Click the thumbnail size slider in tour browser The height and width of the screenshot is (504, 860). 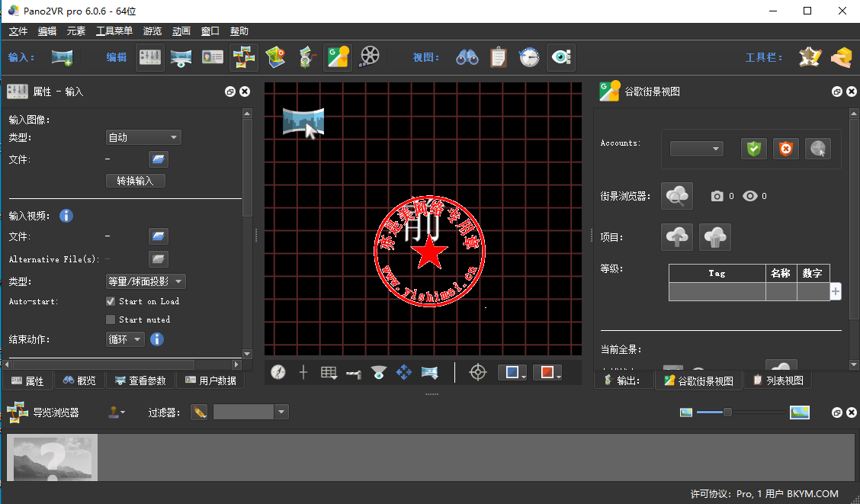727,413
